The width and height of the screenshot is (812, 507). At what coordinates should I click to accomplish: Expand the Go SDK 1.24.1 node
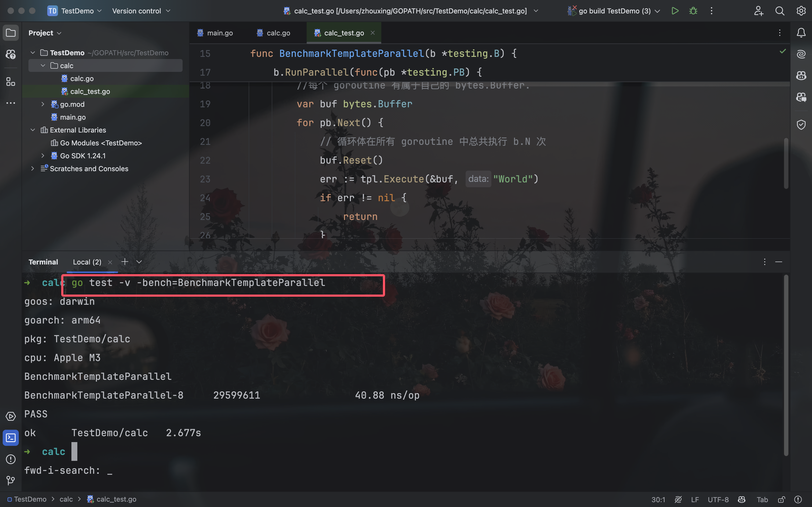[43, 156]
